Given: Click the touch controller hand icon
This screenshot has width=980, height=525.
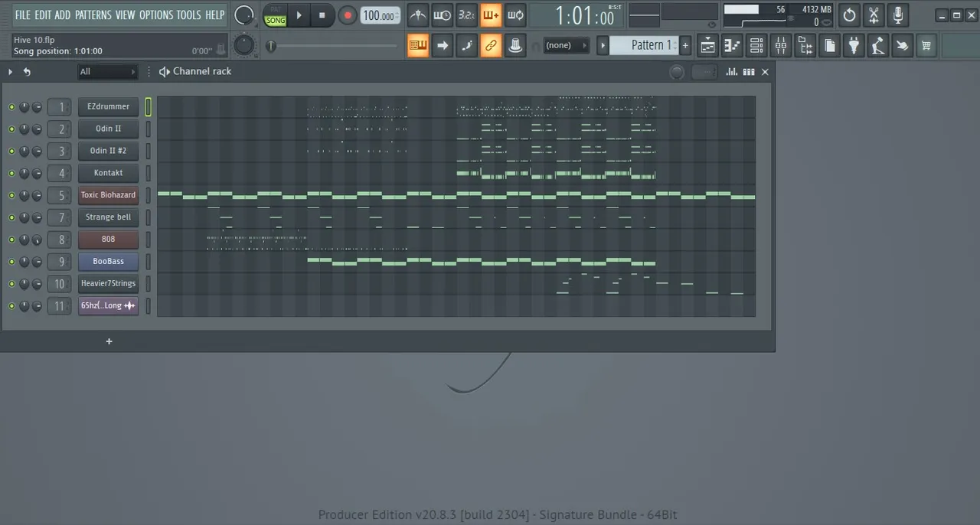Looking at the screenshot, I should pos(903,46).
